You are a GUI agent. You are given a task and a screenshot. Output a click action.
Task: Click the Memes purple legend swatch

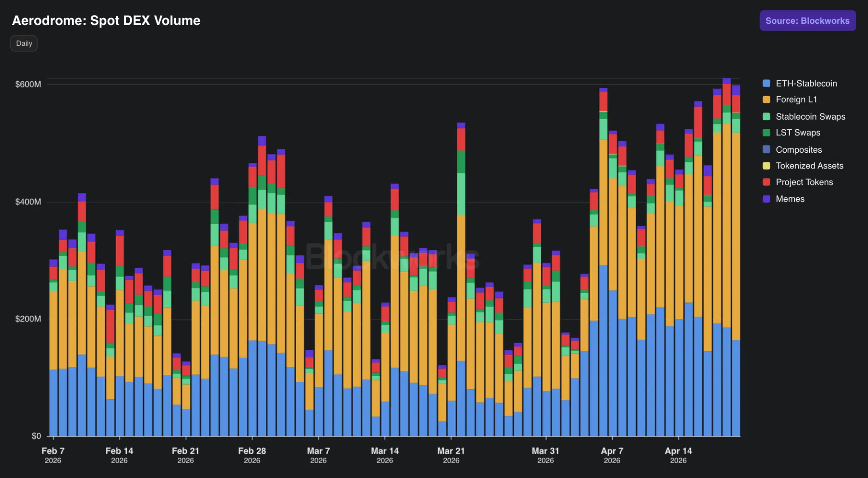click(x=766, y=199)
